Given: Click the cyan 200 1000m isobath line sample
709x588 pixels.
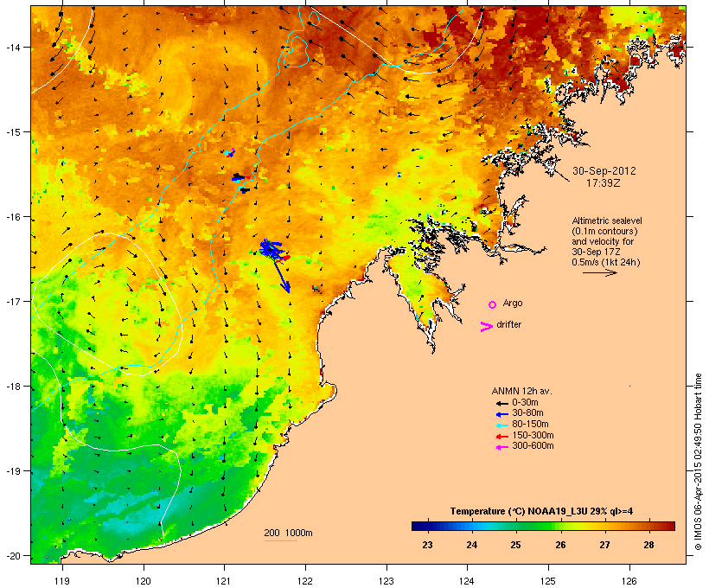Looking at the screenshot, I should click(x=280, y=540).
